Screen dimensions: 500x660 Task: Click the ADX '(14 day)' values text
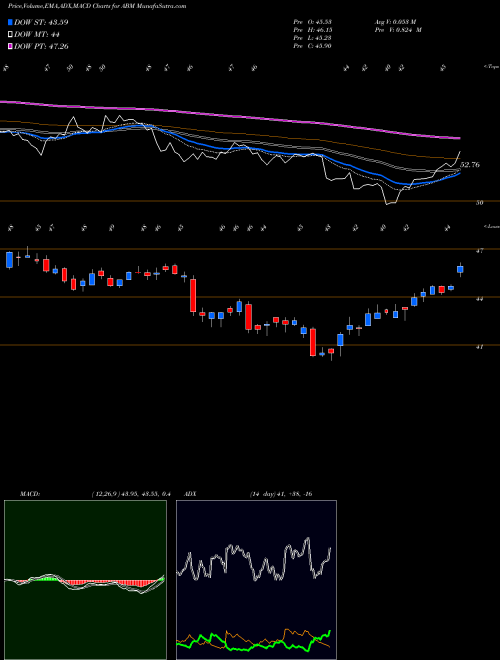point(281,494)
